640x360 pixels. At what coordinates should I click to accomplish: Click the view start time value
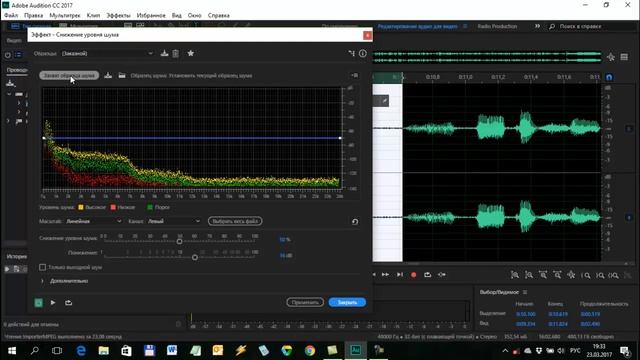tap(525, 324)
